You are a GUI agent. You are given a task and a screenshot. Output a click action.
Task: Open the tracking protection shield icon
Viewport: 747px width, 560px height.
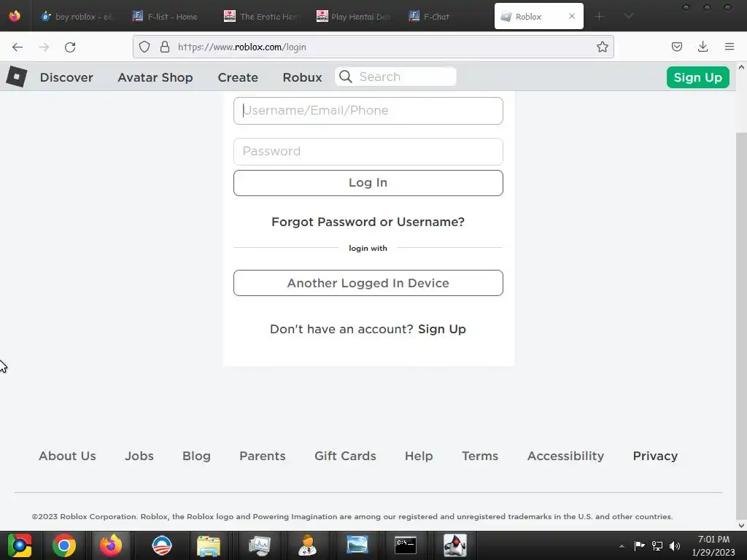[x=144, y=47]
